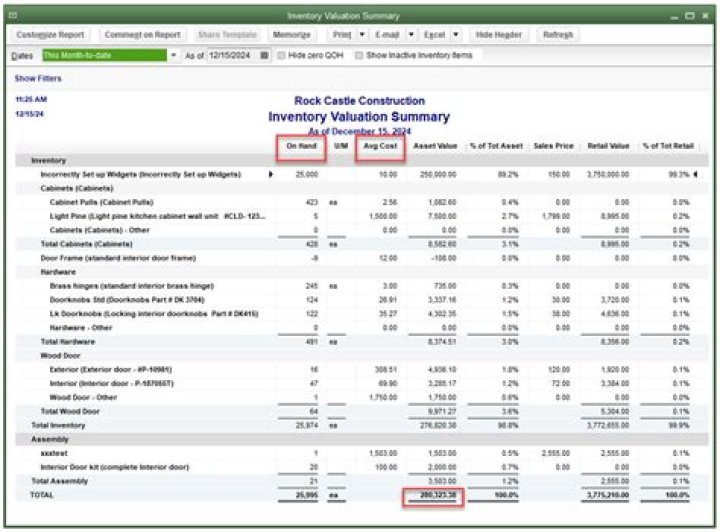Toggle Show Inactive Inventory Items checkbox
The height and width of the screenshot is (532, 720).
[x=359, y=55]
